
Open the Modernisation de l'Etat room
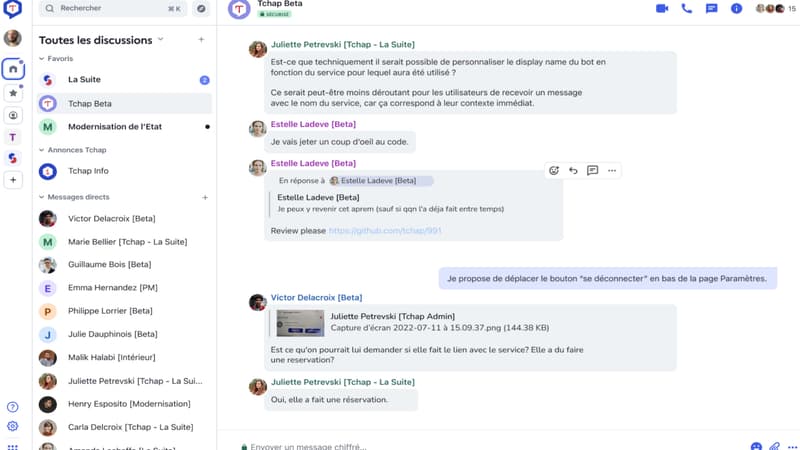[124, 127]
